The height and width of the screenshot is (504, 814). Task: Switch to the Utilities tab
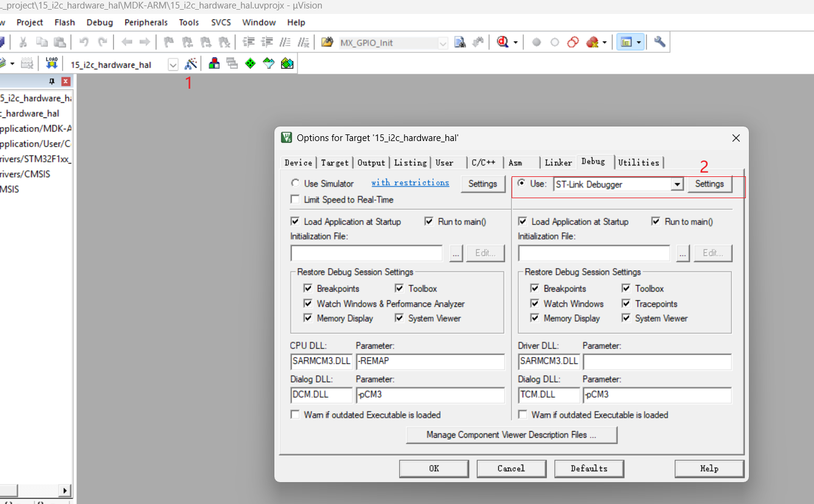639,162
